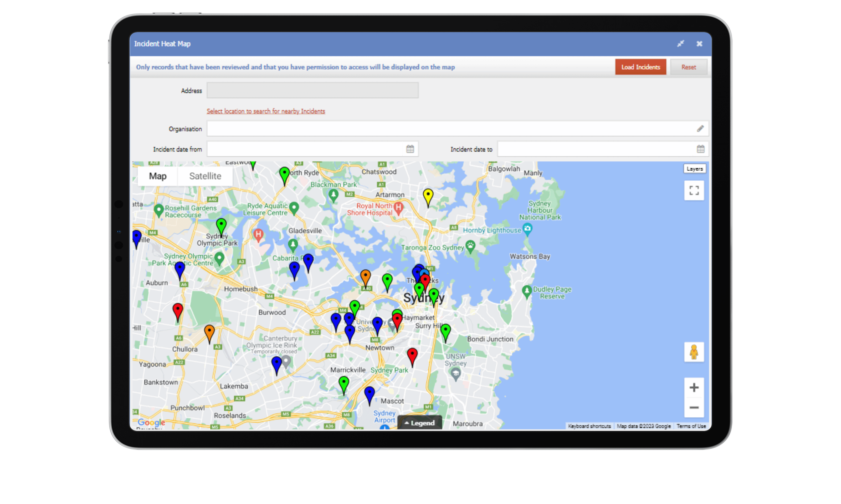841x504 pixels.
Task: Open the Organisation edit pencil icon
Action: [x=700, y=128]
